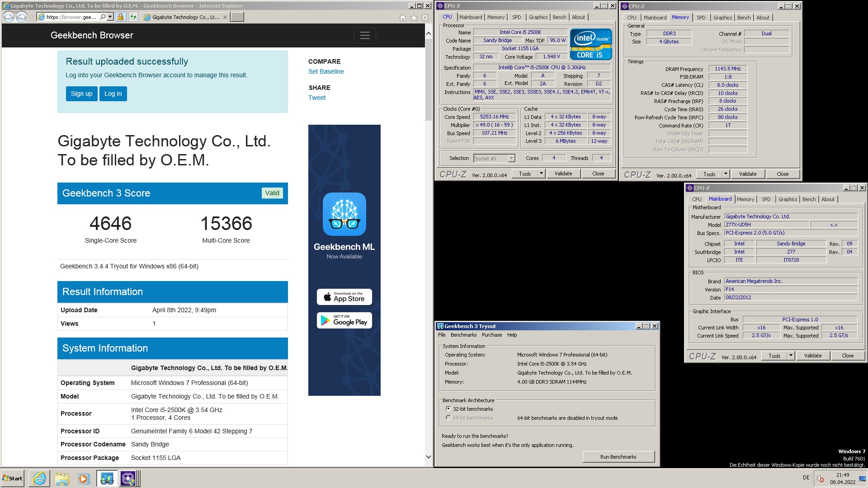Click the refresh page icon in Internet Explorer
868x488 pixels.
[133, 17]
